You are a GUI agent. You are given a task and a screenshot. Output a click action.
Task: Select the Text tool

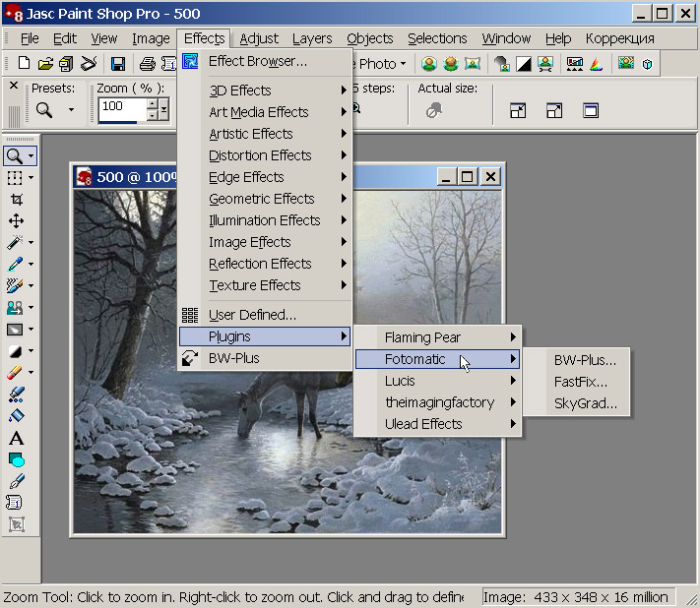(x=16, y=438)
